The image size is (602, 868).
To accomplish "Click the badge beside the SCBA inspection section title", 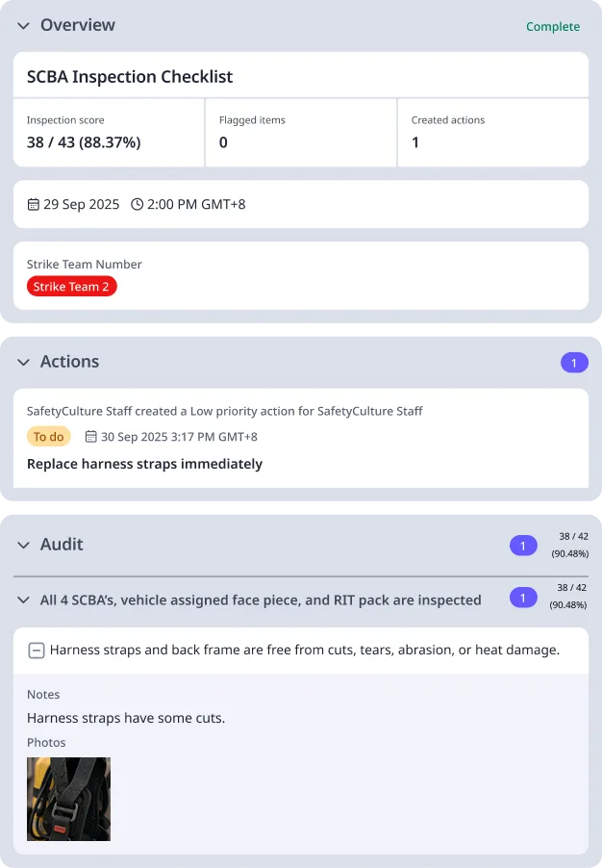I will pos(523,598).
